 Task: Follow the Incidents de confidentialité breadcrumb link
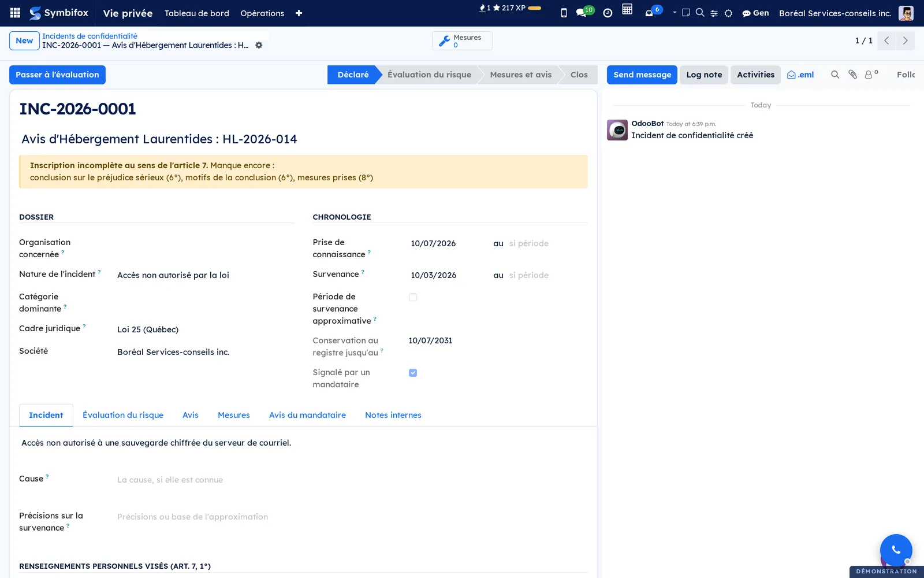click(90, 36)
